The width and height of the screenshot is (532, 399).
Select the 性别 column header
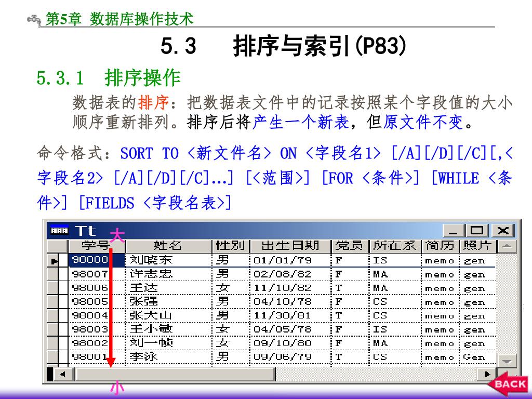(231, 246)
